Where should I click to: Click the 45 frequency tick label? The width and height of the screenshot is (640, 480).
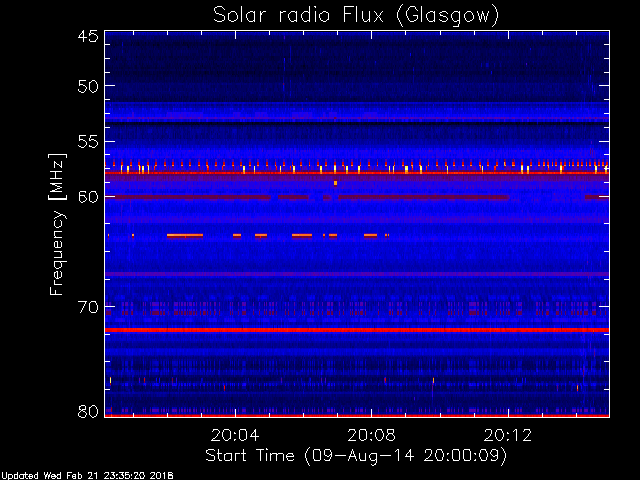click(x=88, y=37)
